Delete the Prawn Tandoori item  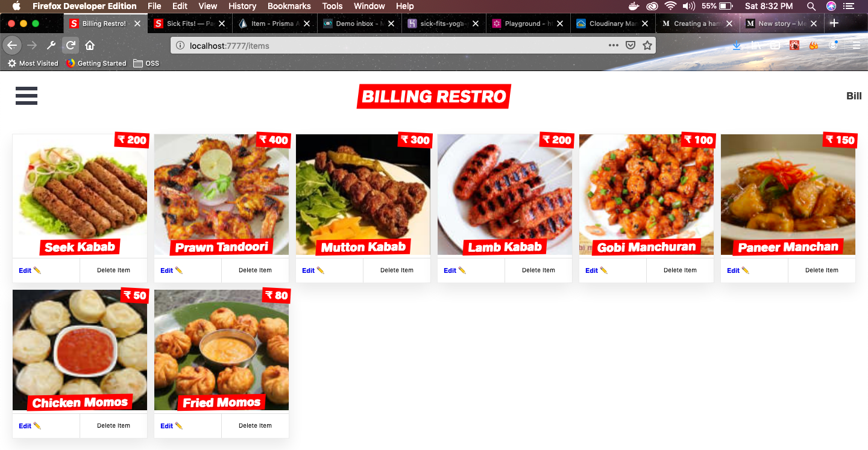click(256, 270)
